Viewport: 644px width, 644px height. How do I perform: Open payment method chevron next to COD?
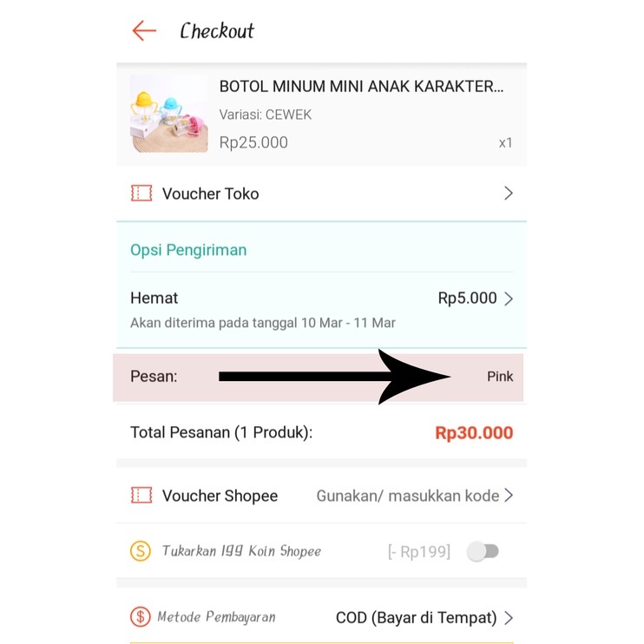[509, 618]
